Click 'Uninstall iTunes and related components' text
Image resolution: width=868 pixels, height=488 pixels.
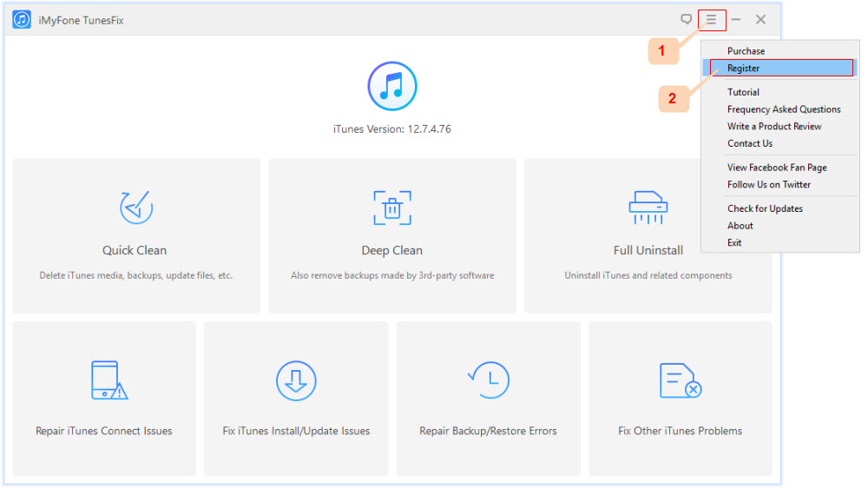(x=648, y=275)
